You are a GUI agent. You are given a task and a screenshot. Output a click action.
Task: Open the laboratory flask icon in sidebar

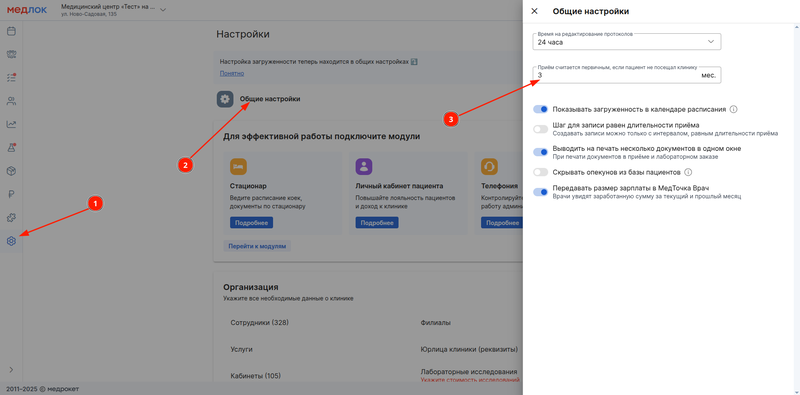click(x=11, y=147)
